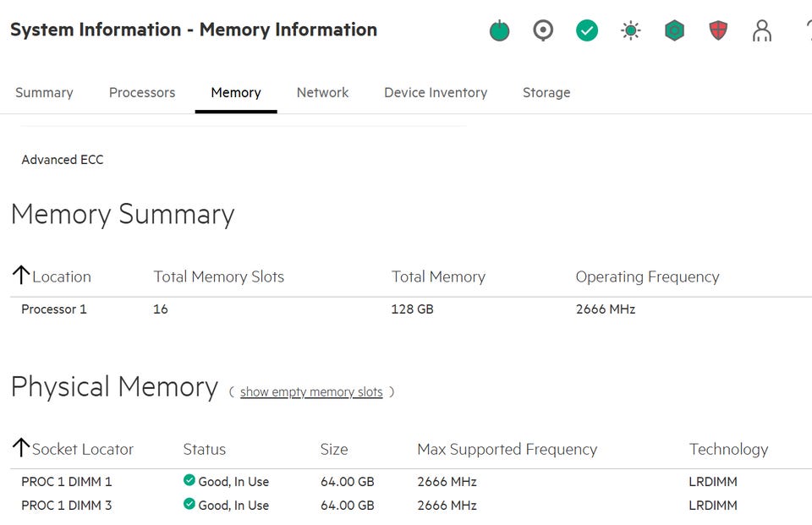
Task: Open the Processors tab
Action: coord(142,92)
